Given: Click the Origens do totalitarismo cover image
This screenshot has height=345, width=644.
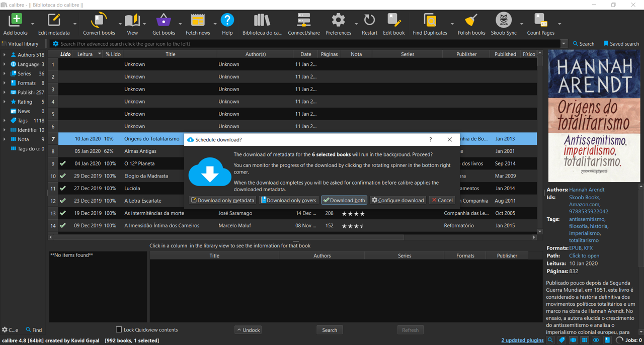Looking at the screenshot, I should [594, 116].
